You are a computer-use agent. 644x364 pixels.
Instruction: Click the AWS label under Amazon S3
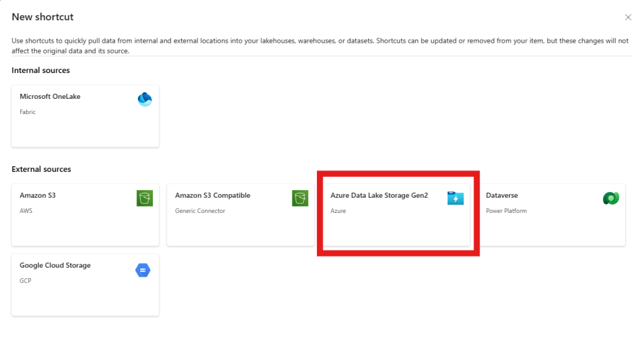point(26,211)
